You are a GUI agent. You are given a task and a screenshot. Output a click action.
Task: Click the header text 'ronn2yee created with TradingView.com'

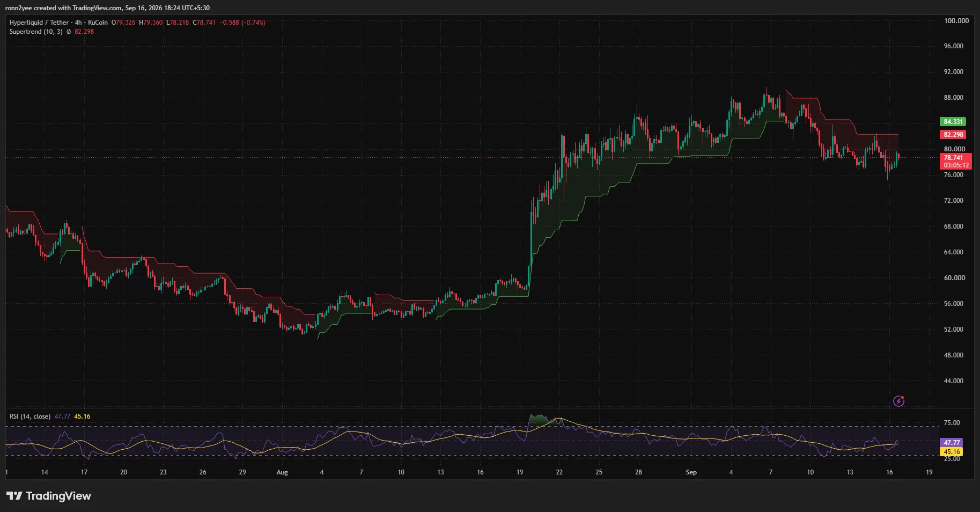tap(63, 8)
